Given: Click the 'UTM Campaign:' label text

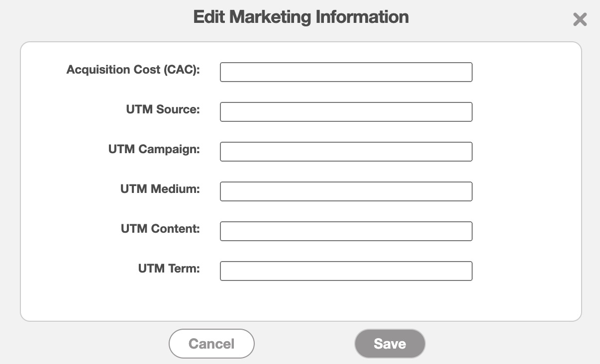Looking at the screenshot, I should tap(154, 149).
